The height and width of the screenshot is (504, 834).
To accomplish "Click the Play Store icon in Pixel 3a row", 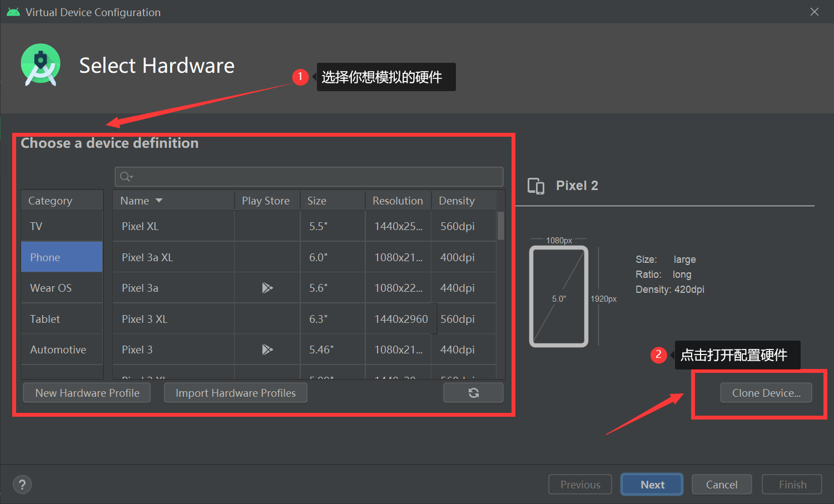I will click(267, 288).
